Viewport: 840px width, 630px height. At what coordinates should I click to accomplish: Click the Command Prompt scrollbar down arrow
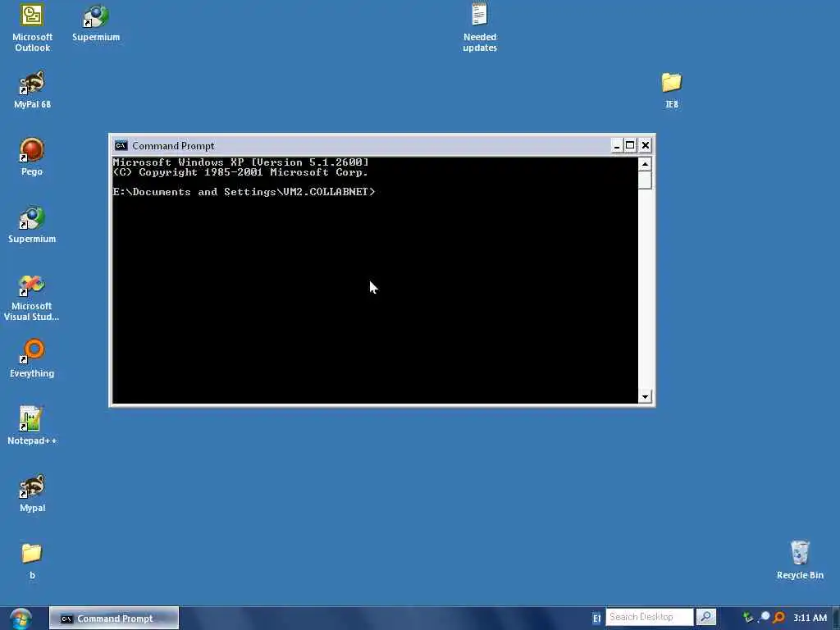coord(645,396)
